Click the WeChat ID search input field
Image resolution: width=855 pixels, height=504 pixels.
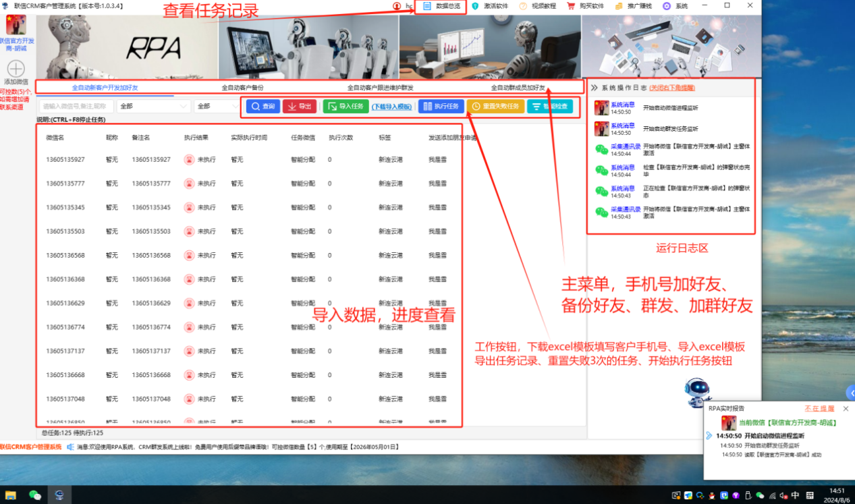coord(76,106)
